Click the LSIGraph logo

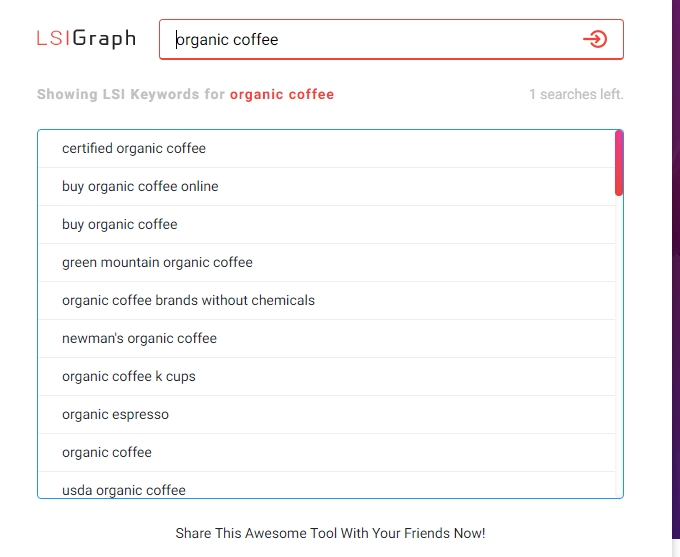86,39
